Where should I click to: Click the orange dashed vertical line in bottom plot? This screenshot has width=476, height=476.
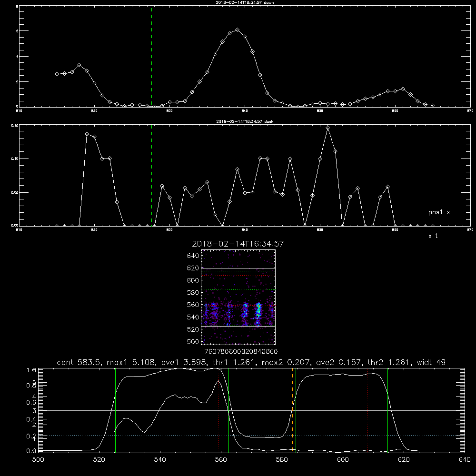click(293, 410)
